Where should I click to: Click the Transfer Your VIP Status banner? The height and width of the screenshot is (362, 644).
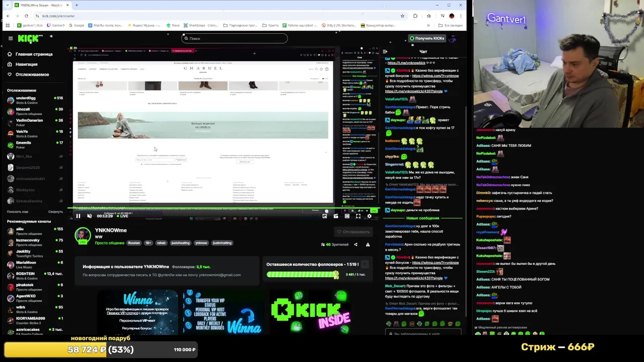pos(222,312)
